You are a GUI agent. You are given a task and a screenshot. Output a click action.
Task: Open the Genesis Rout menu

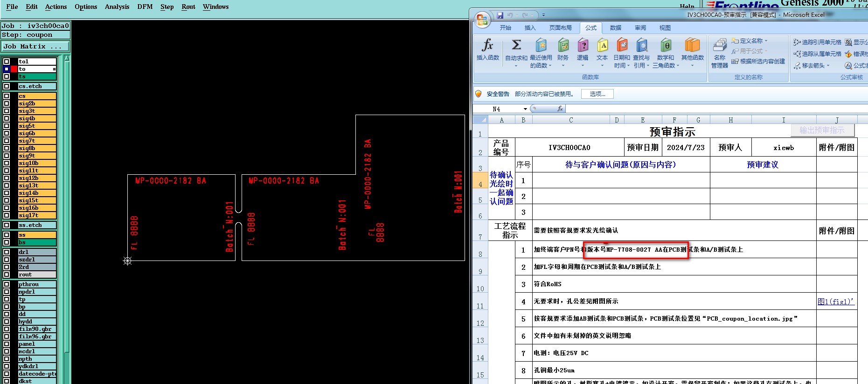tap(188, 7)
